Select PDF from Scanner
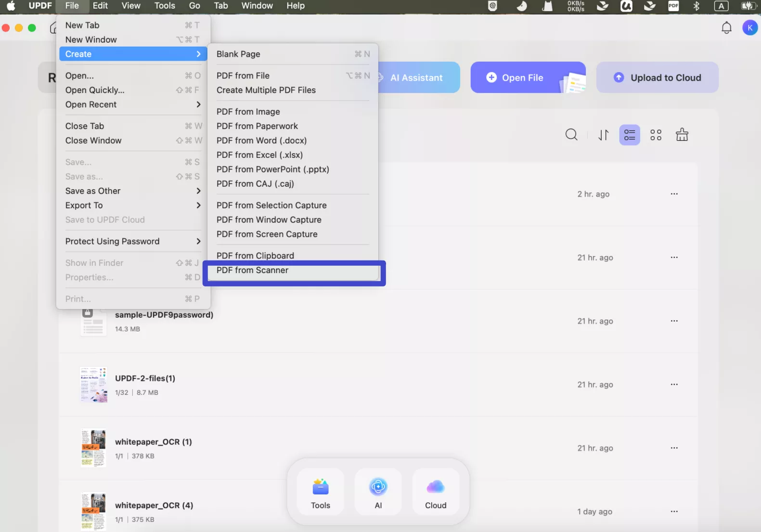 coord(252,270)
